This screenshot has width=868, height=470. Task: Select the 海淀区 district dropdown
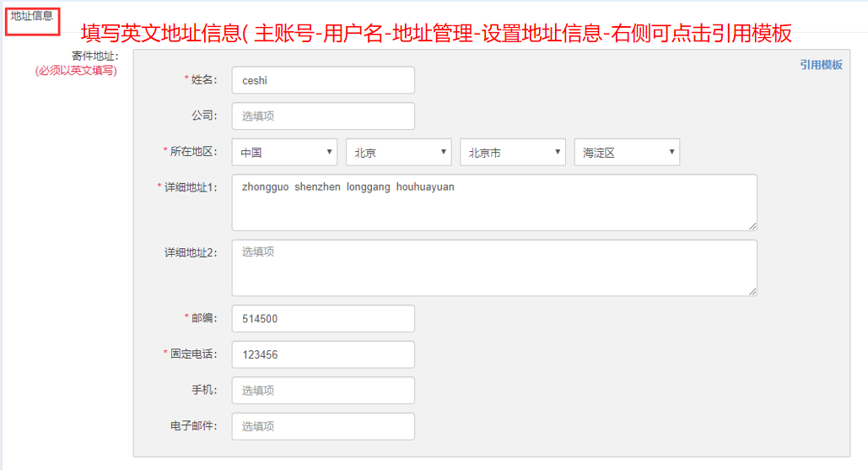627,152
